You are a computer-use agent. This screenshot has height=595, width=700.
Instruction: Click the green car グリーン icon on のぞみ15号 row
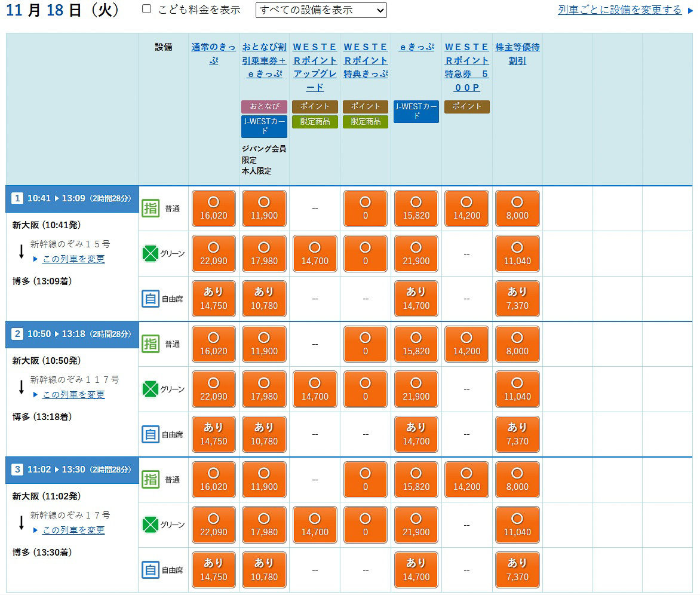click(150, 253)
